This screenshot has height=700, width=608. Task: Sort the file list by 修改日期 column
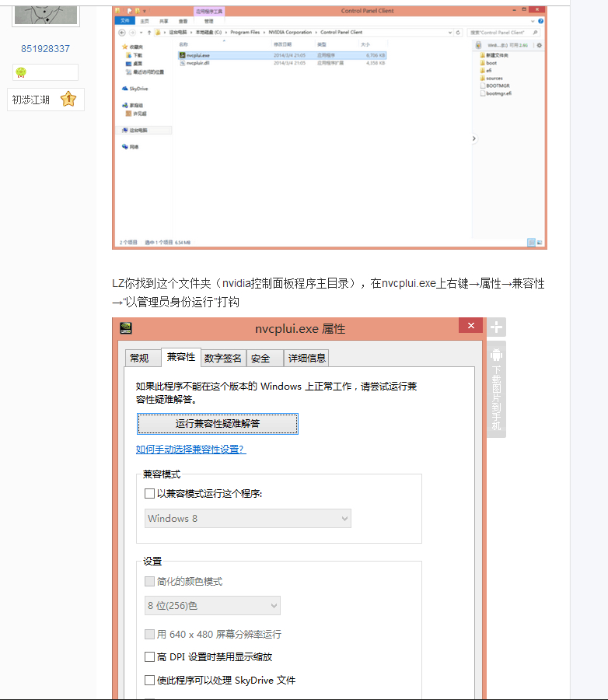coord(282,44)
